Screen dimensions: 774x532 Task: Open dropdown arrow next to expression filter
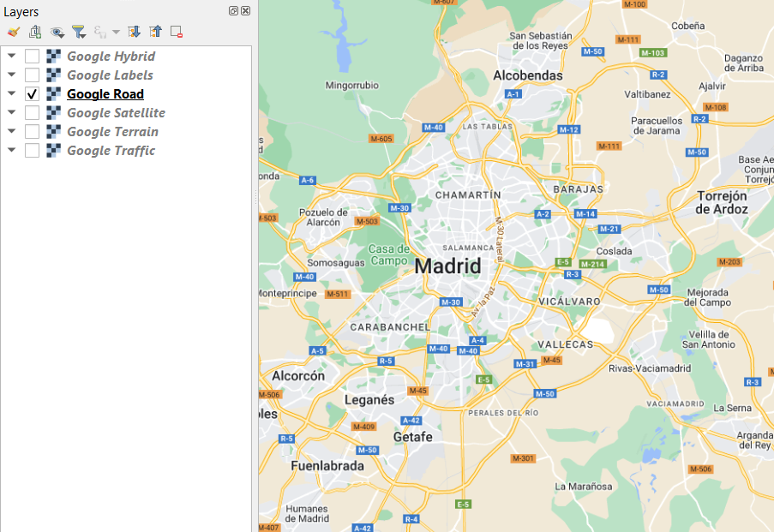coord(116,32)
